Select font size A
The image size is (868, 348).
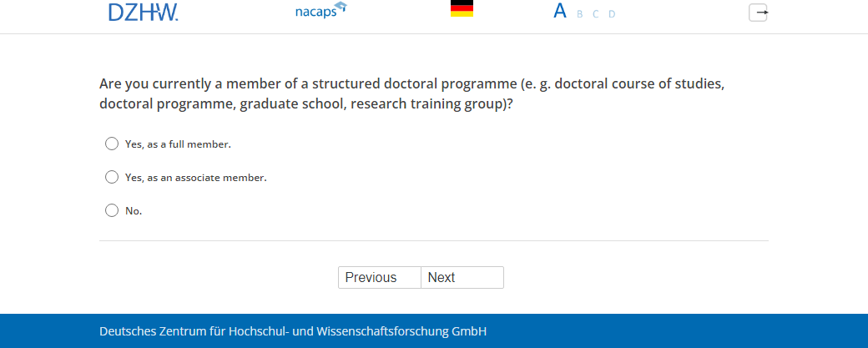[560, 12]
